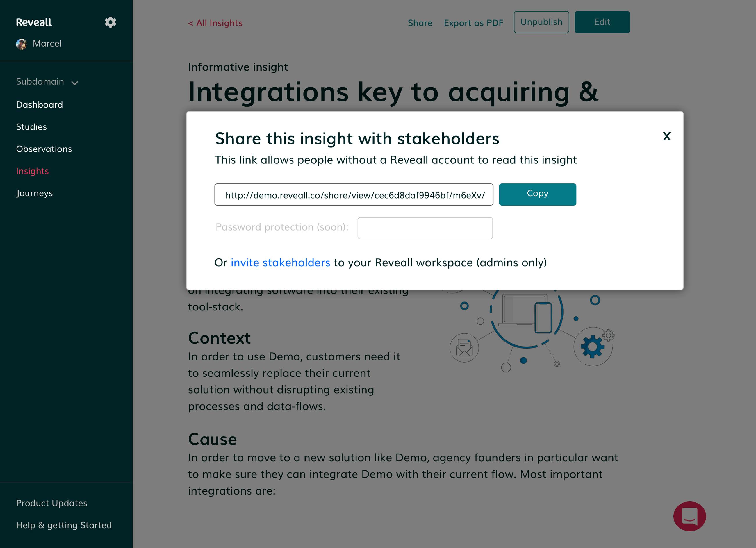Click Marcel's profile avatar
The height and width of the screenshot is (548, 756).
22,44
